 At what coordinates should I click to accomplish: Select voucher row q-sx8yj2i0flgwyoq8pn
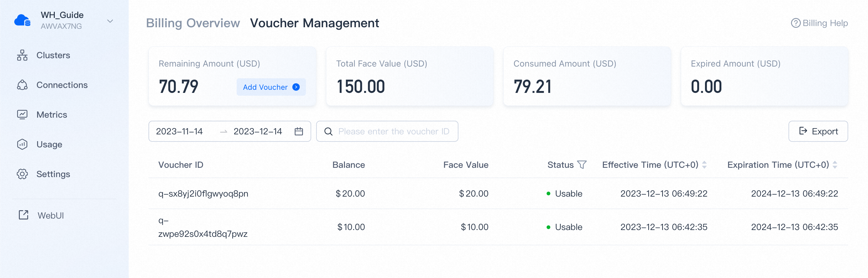tap(203, 194)
